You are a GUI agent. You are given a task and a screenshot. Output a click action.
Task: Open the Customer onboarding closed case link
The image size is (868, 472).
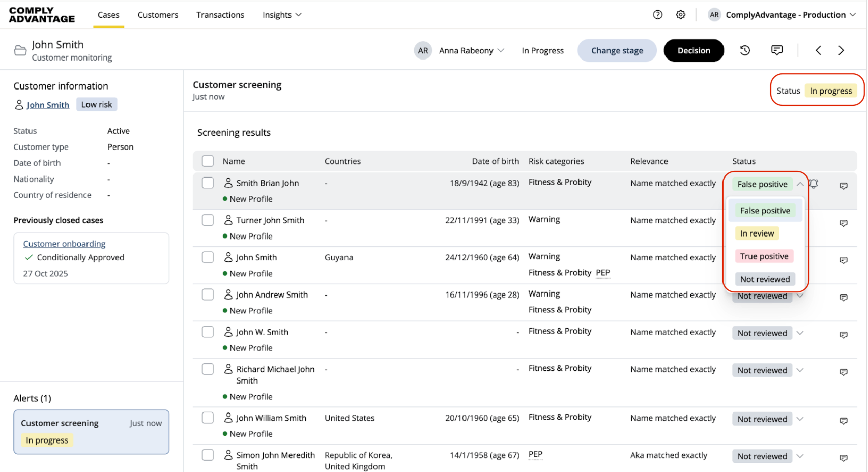point(64,244)
